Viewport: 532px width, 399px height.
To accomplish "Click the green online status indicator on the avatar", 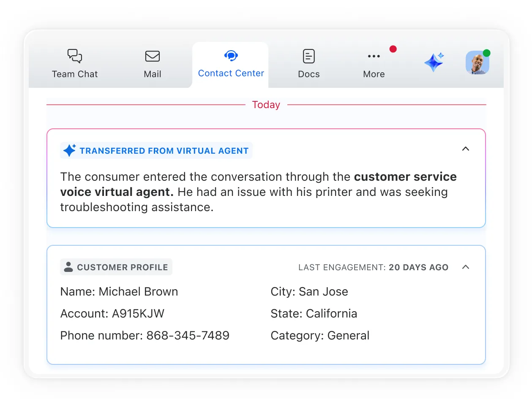I will point(487,53).
